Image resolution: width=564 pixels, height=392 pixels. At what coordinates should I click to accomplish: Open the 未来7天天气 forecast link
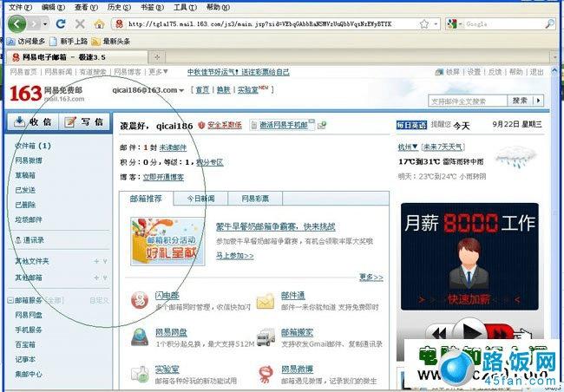pos(443,147)
